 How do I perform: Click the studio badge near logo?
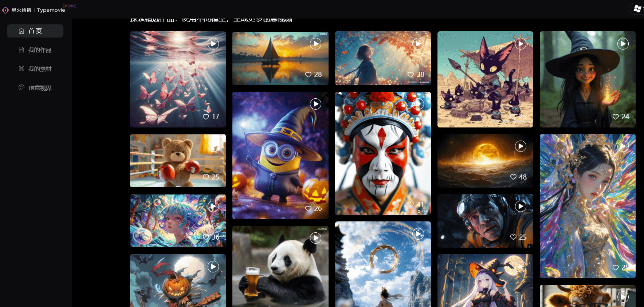coord(70,6)
